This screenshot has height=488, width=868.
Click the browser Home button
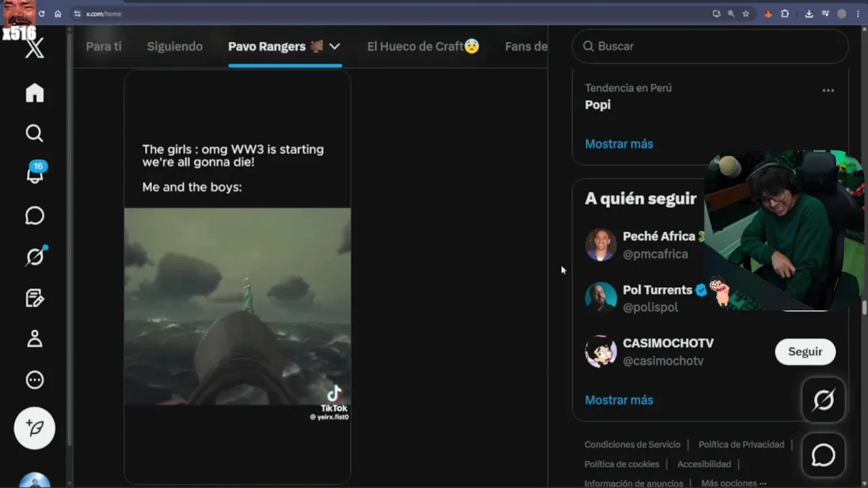point(58,14)
